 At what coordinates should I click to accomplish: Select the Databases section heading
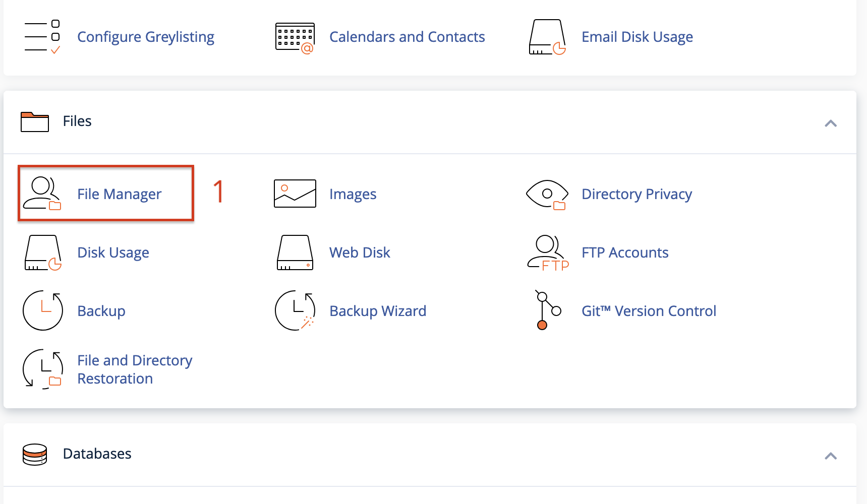[x=97, y=454]
